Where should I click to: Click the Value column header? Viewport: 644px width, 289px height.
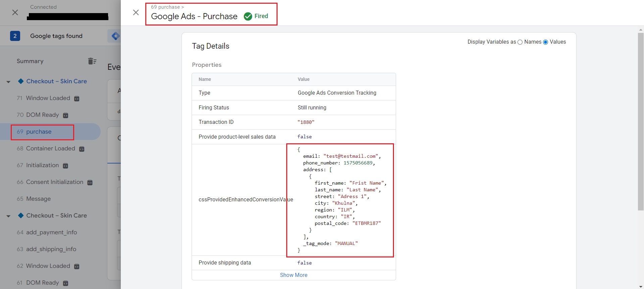(x=303, y=79)
